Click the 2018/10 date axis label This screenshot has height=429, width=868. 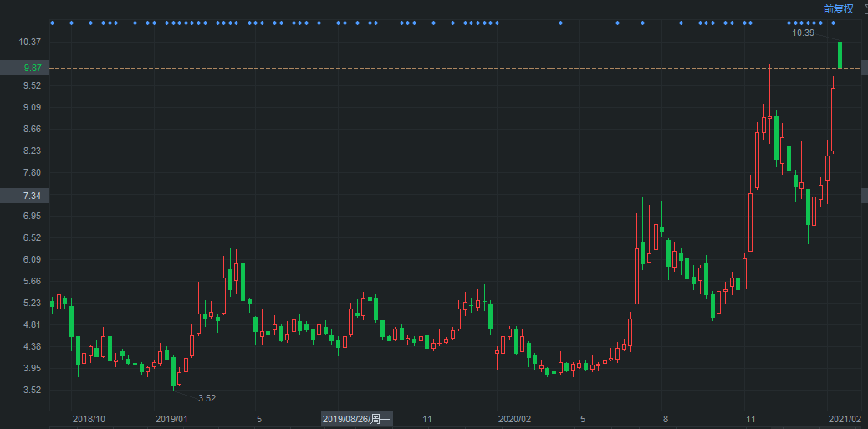pyautogui.click(x=89, y=419)
